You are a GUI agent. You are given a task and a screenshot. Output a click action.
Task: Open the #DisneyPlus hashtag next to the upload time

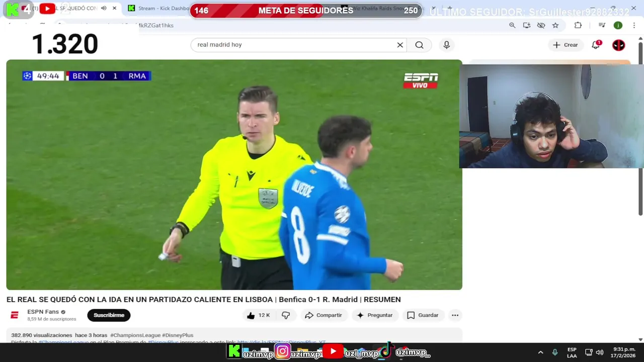[x=178, y=335]
